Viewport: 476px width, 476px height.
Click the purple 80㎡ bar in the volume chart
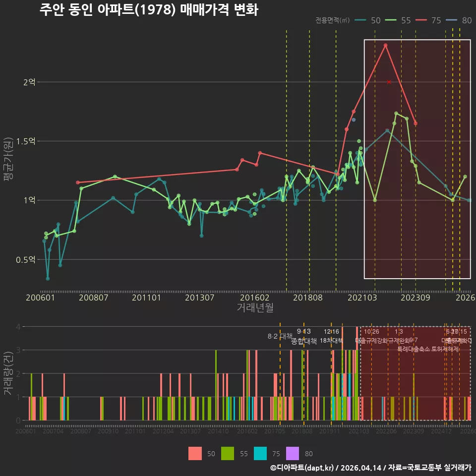(349, 409)
